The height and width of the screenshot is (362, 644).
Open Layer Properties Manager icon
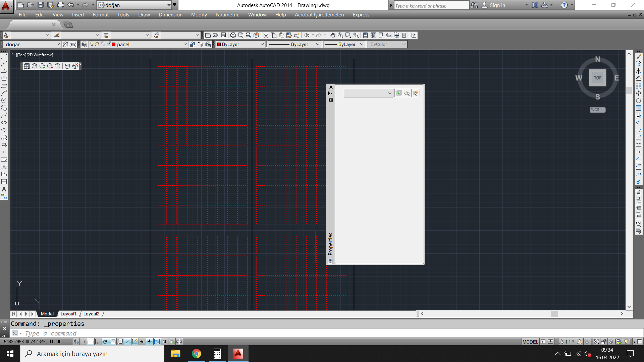(84, 44)
